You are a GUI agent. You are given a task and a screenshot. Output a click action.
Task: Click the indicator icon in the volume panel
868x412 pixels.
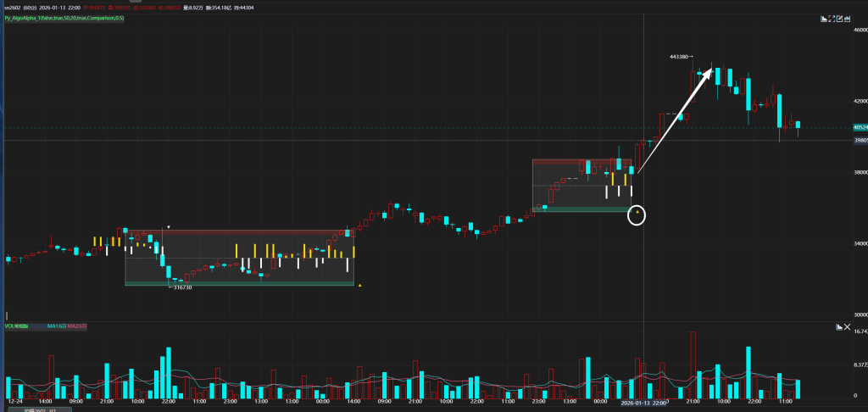[839, 326]
